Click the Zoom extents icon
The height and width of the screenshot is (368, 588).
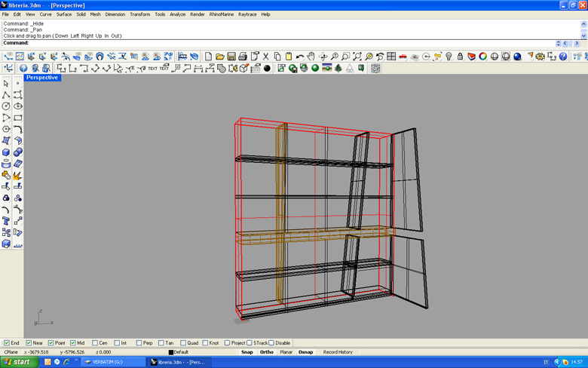[357, 57]
